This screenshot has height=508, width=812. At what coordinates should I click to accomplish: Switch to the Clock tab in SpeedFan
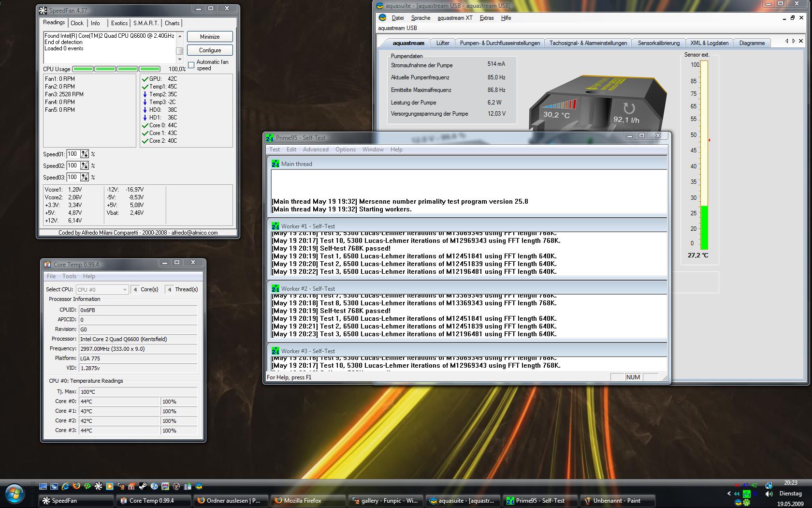(77, 23)
